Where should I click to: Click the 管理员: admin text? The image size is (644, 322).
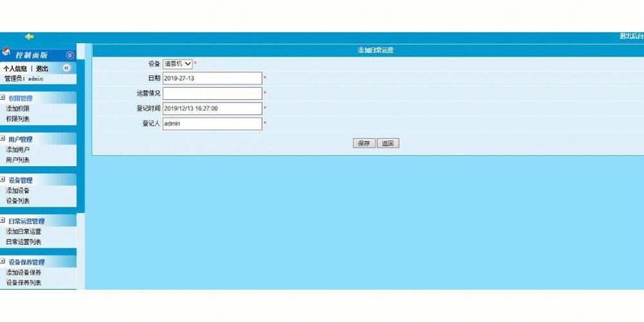coord(24,78)
